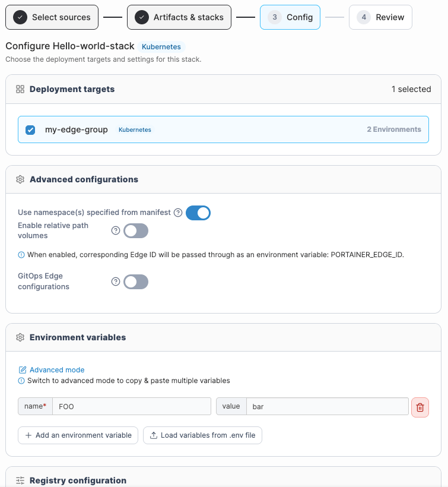This screenshot has height=487, width=448.
Task: Turn on GitOps Edge configurations toggle
Action: point(136,282)
